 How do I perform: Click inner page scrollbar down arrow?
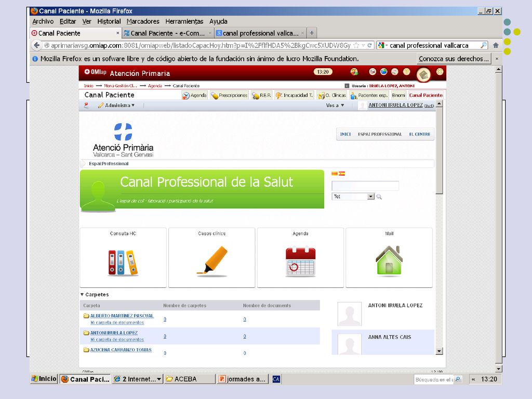pos(439,351)
